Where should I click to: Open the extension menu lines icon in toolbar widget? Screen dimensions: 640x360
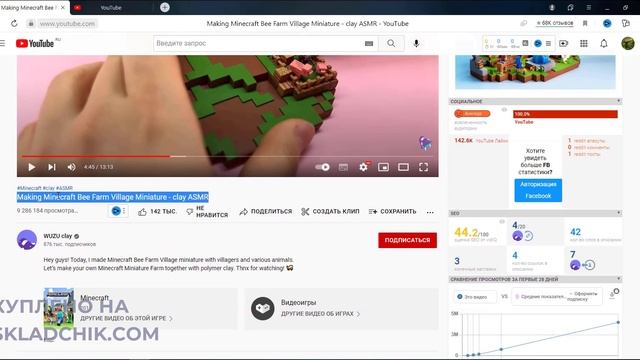coord(549,43)
